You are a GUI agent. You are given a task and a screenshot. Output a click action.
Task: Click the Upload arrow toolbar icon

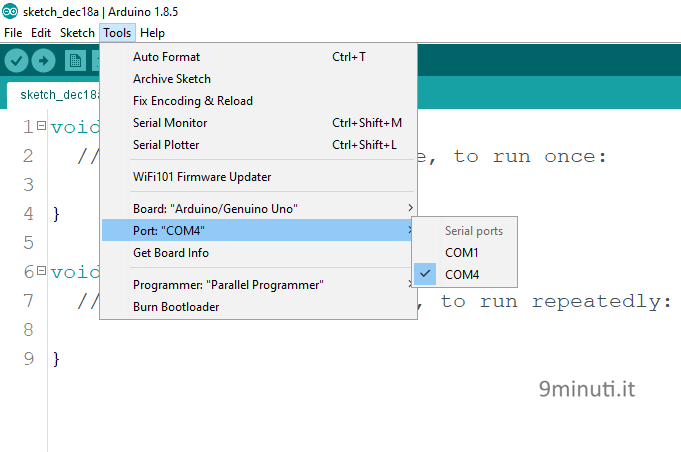(x=43, y=60)
